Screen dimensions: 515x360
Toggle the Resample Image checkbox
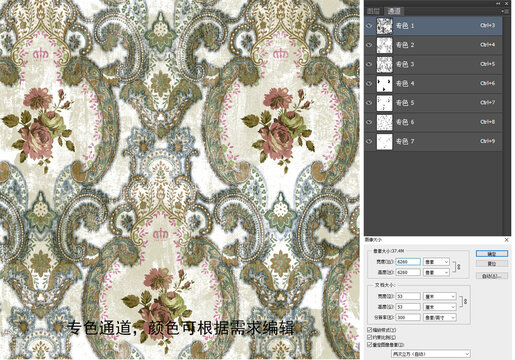(x=369, y=345)
